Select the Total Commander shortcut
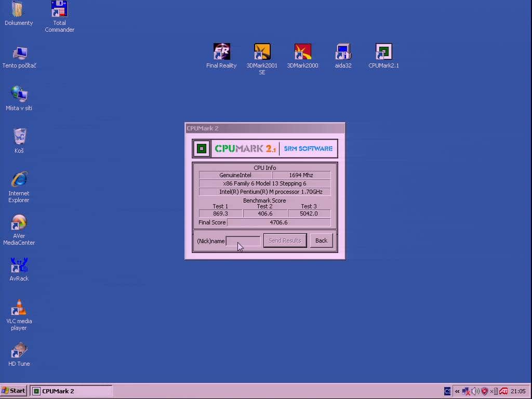This screenshot has height=399, width=532. [x=59, y=17]
